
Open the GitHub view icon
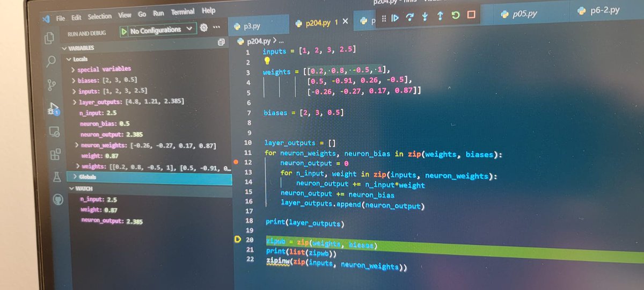pyautogui.click(x=58, y=200)
